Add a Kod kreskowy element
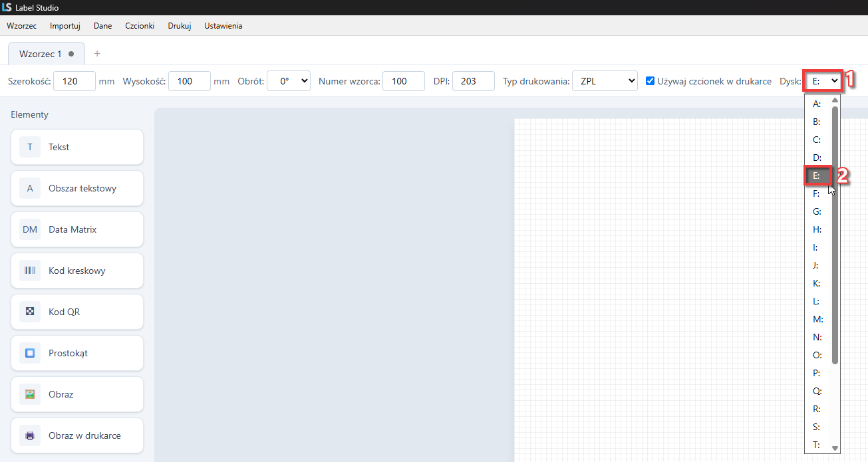The height and width of the screenshot is (462, 868). [x=77, y=271]
